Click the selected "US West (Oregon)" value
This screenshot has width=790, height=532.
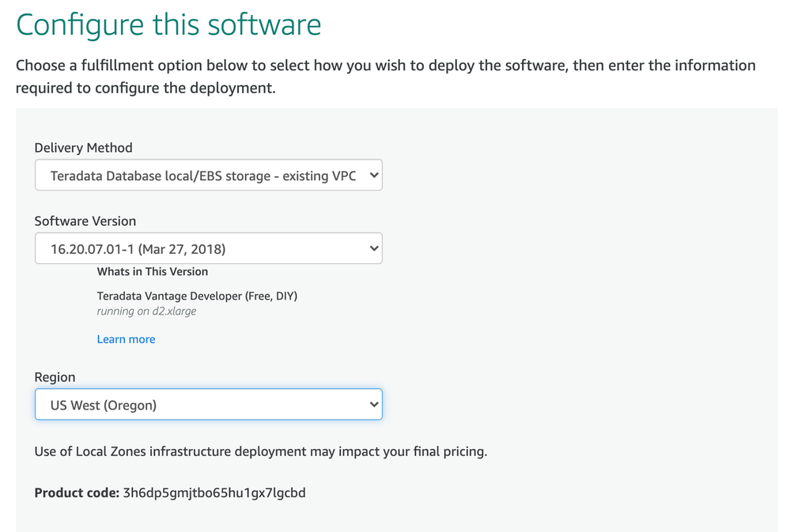click(104, 406)
